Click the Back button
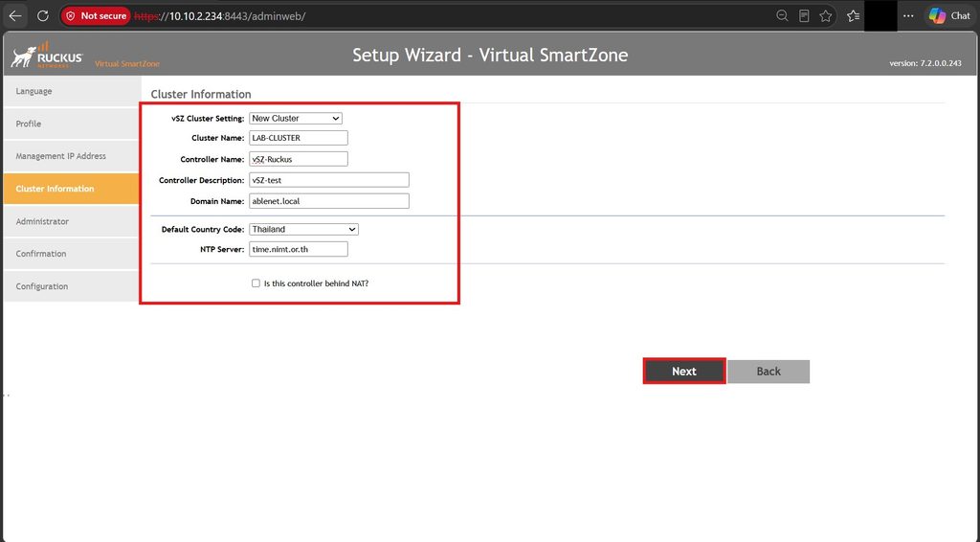Screen dimensions: 980x542 768,372
